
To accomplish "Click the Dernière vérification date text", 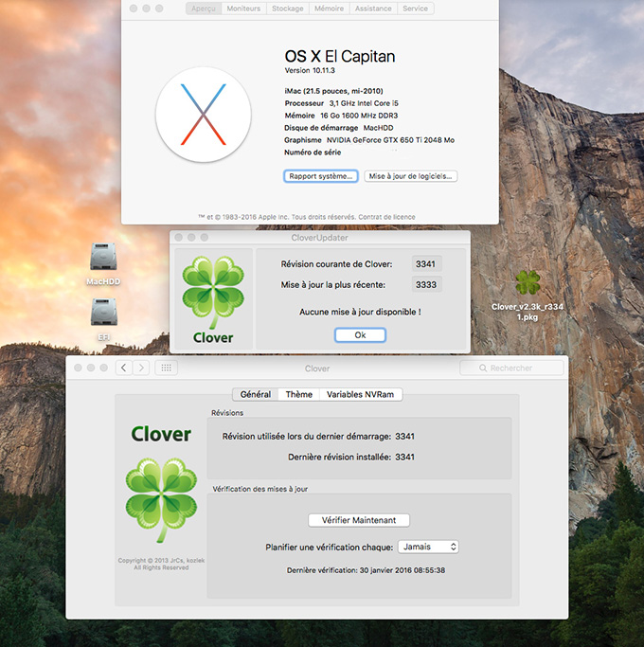I will click(x=366, y=570).
